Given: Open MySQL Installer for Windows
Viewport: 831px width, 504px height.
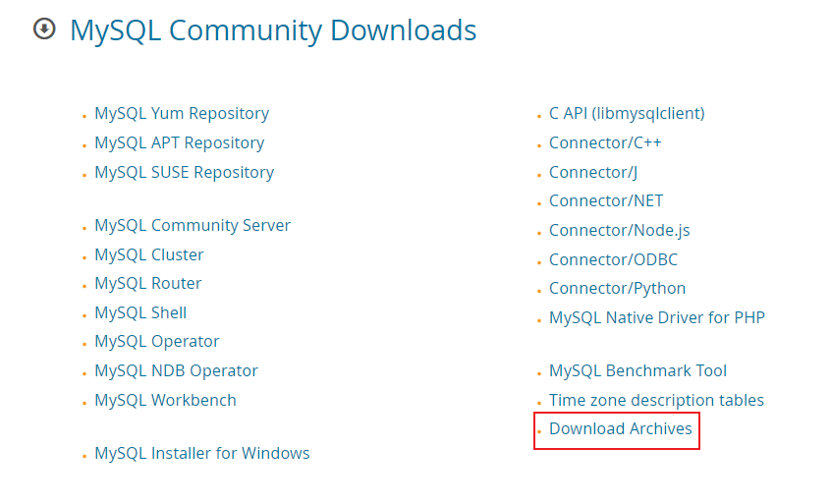Looking at the screenshot, I should [202, 453].
